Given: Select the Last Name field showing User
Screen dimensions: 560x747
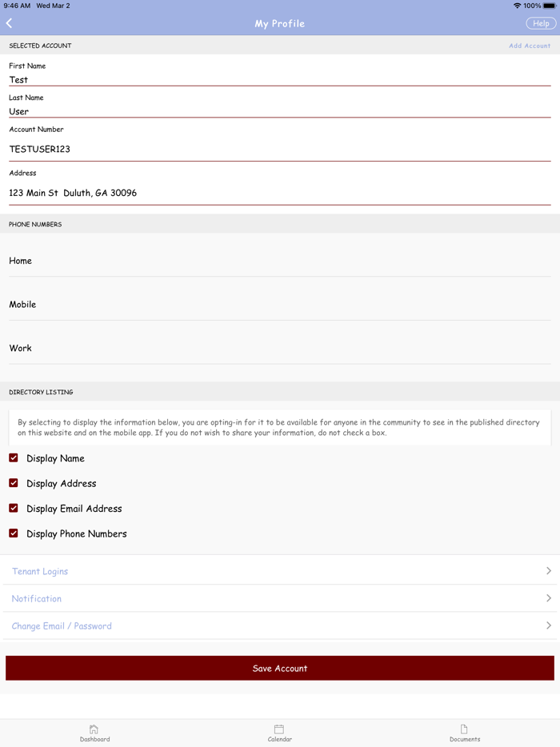Looking at the screenshot, I should tap(280, 111).
